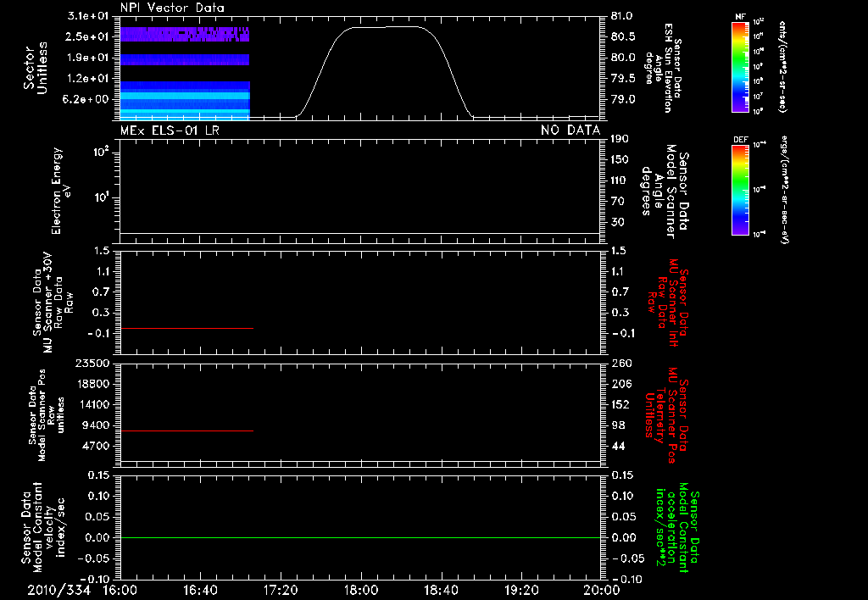Screen dimensions: 868x600
Task: Select the 'MEx ELS-01 LR' panel title
Action: pos(170,130)
